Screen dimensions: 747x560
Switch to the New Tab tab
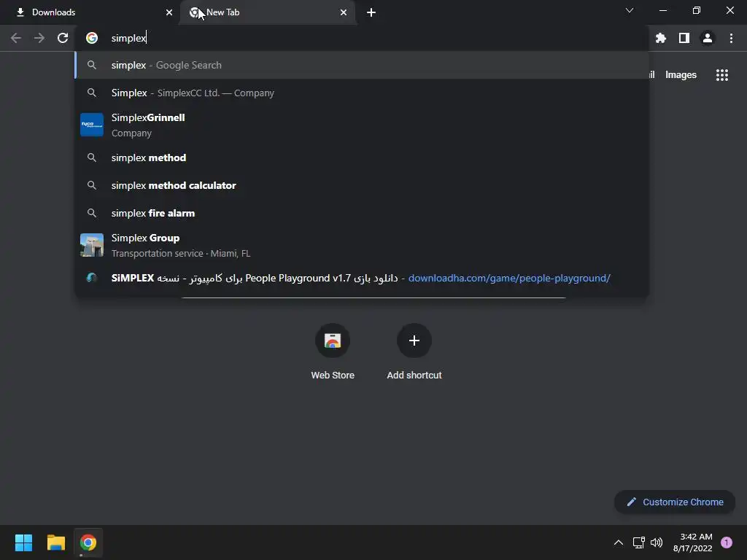(268, 12)
